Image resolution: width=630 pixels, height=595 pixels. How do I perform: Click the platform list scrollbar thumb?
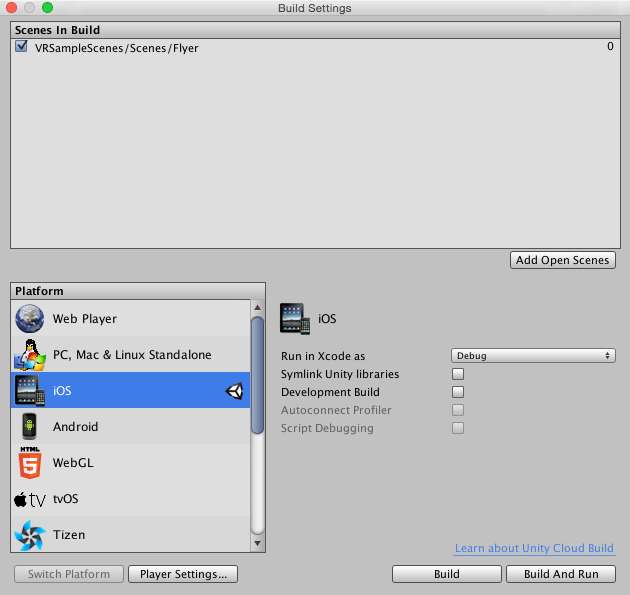258,375
